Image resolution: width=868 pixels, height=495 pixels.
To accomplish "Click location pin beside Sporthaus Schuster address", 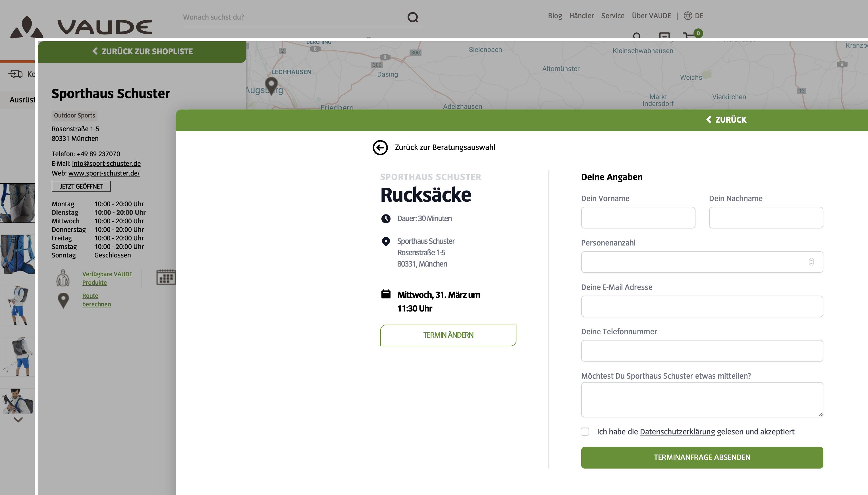I will point(386,241).
